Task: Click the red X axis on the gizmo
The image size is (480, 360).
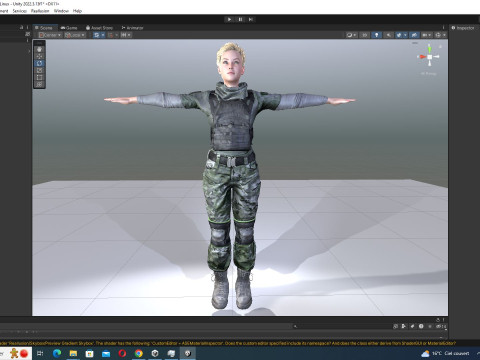Action: click(422, 57)
